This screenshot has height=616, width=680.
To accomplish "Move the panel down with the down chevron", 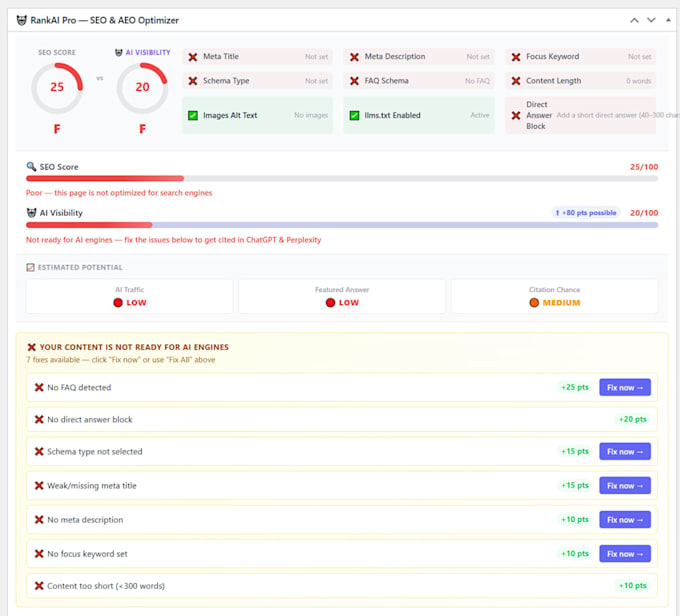I will click(651, 20).
